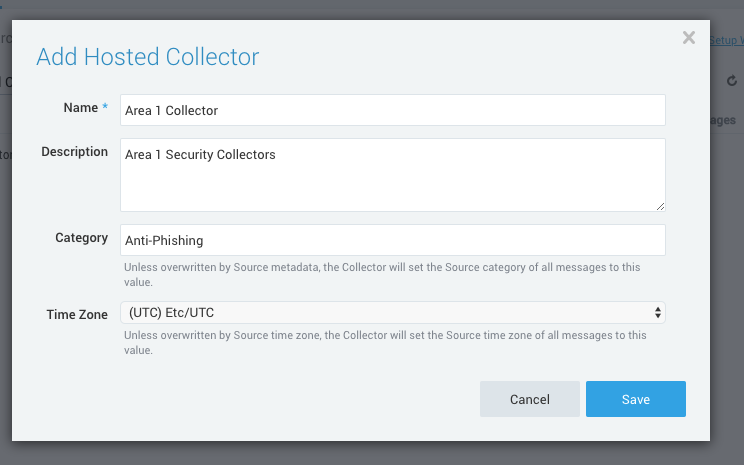744x465 pixels.
Task: Click the Add Hosted Collector dialog title
Action: click(147, 56)
